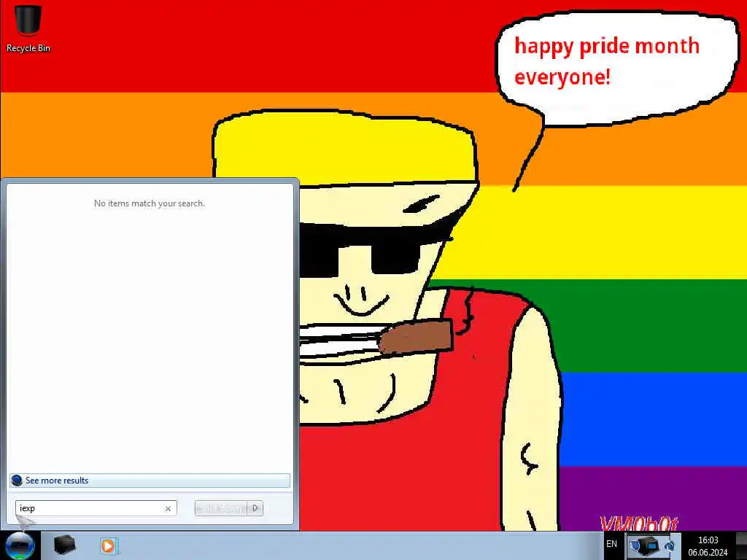Viewport: 747px width, 560px height.
Task: Click the Show desktop strip at taskbar end
Action: pyautogui.click(x=741, y=545)
